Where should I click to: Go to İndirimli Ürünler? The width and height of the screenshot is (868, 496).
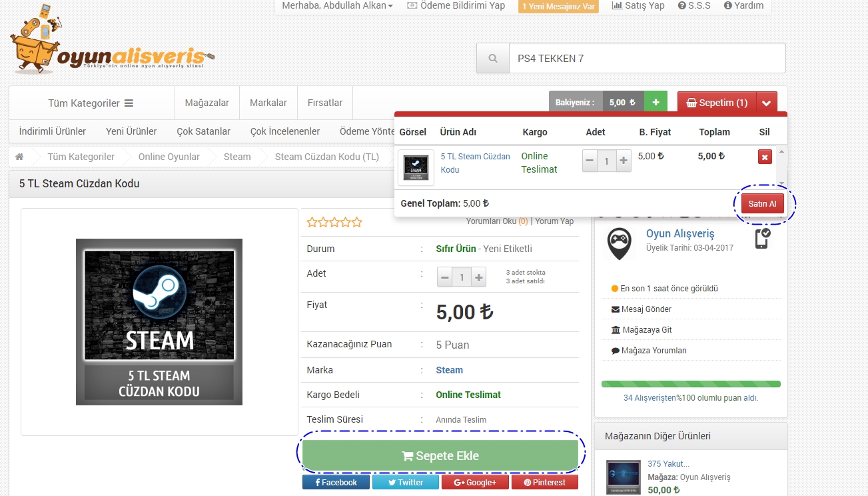pyautogui.click(x=53, y=131)
